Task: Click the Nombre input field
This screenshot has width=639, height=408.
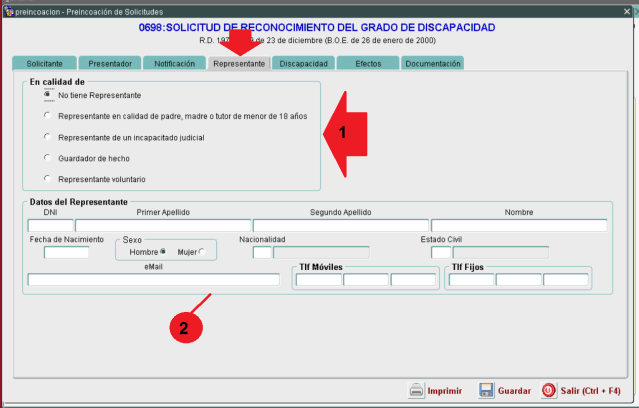Action: 519,225
